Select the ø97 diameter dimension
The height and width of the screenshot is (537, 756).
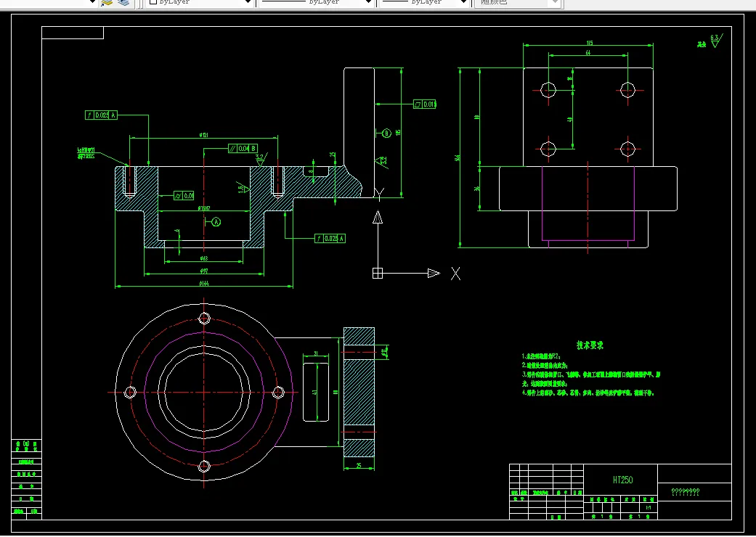(x=203, y=271)
